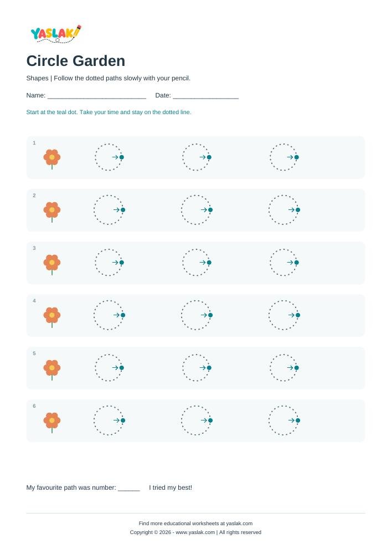Click the Date blank line
Screen dimensions: 392x554
tap(206, 96)
